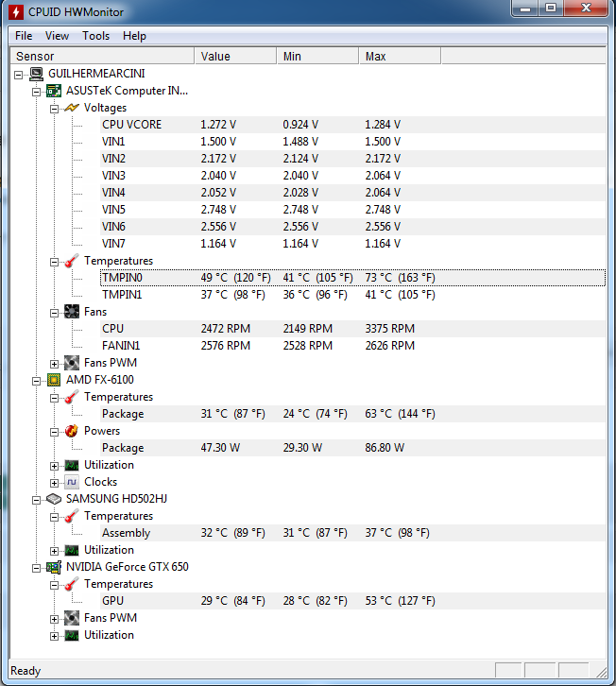This screenshot has height=686, width=616.
Task: Select the CPU VCORE voltage row
Action: point(352,125)
